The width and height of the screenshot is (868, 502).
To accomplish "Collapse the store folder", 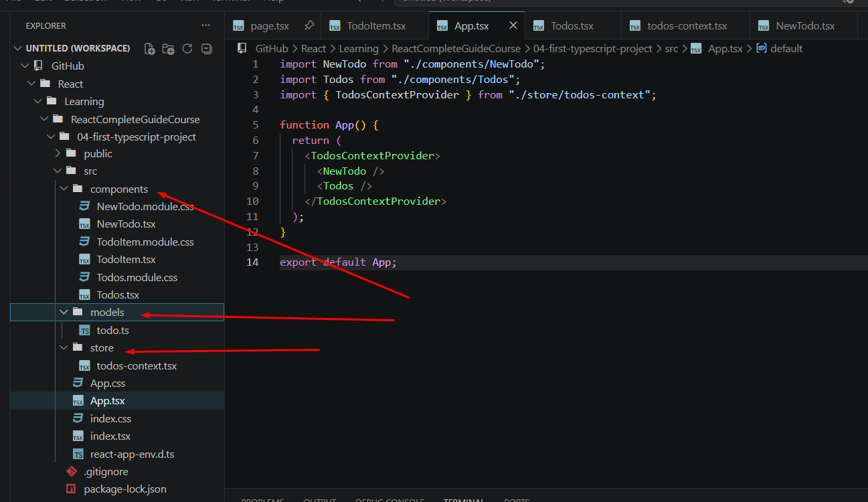I will tap(64, 348).
